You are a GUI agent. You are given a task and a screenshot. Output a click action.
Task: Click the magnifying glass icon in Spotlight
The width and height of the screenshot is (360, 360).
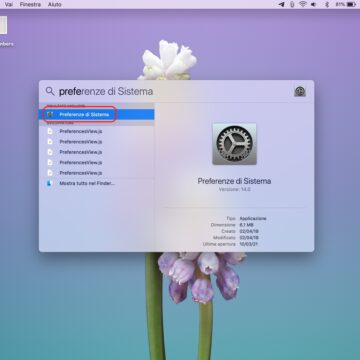[50, 91]
